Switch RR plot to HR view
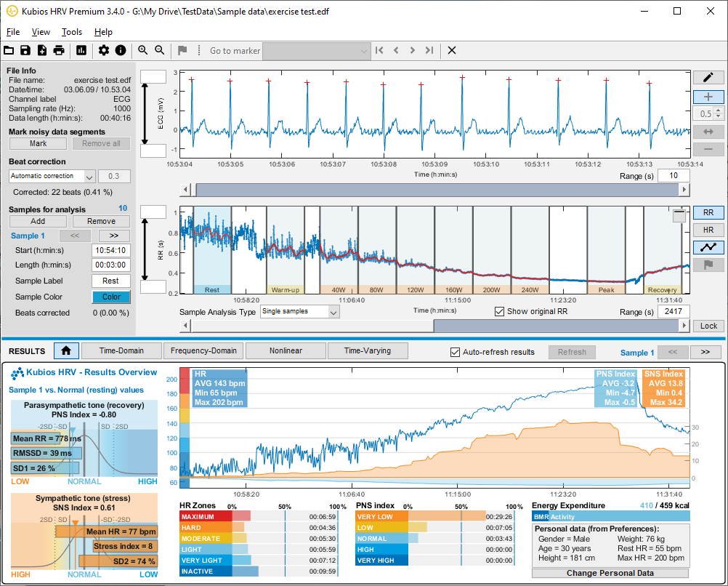Viewport: 728px width, 586px height. point(708,230)
